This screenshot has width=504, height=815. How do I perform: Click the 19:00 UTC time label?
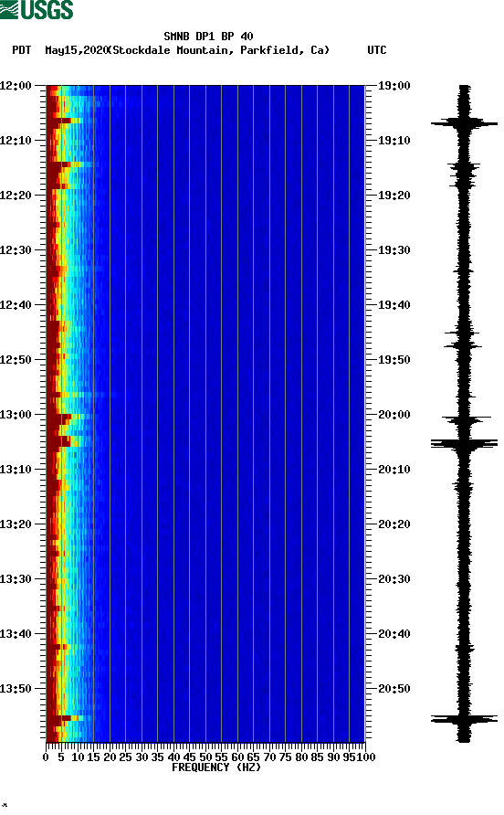(x=394, y=86)
